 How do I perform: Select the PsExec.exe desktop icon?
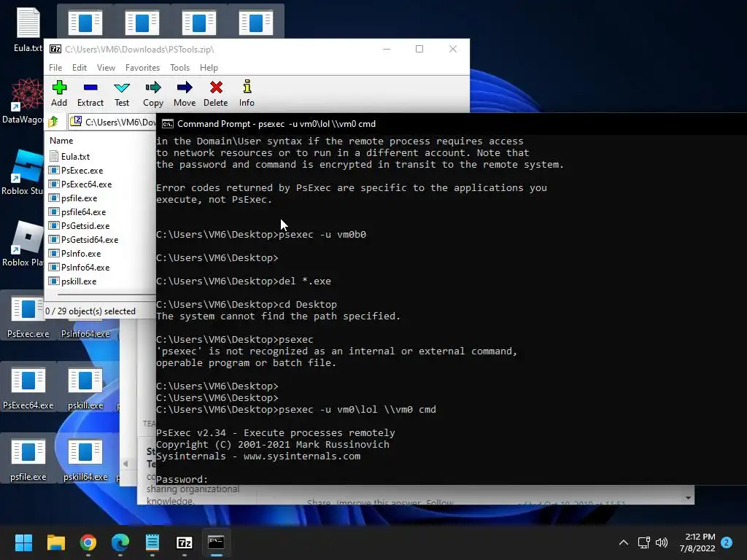[28, 317]
